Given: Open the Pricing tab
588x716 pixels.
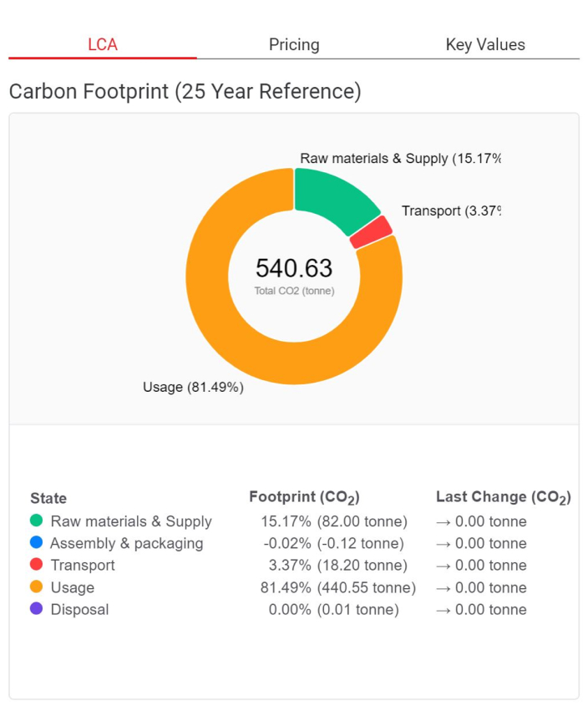Looking at the screenshot, I should 294,45.
